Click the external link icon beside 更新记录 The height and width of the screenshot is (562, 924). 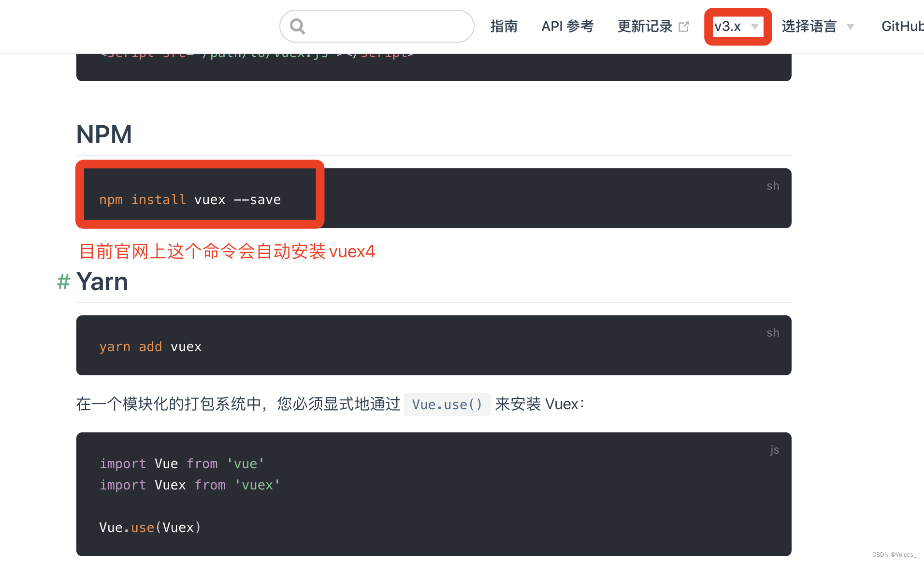click(x=684, y=27)
